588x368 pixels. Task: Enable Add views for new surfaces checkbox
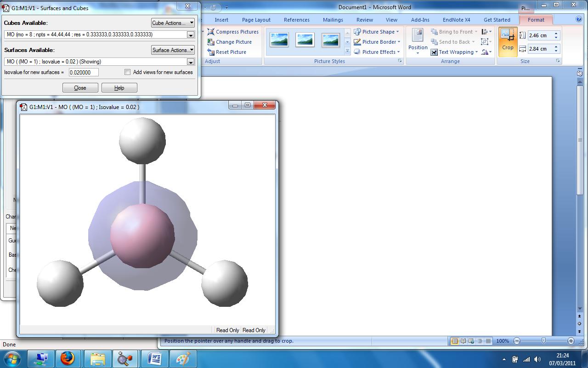pyautogui.click(x=128, y=72)
